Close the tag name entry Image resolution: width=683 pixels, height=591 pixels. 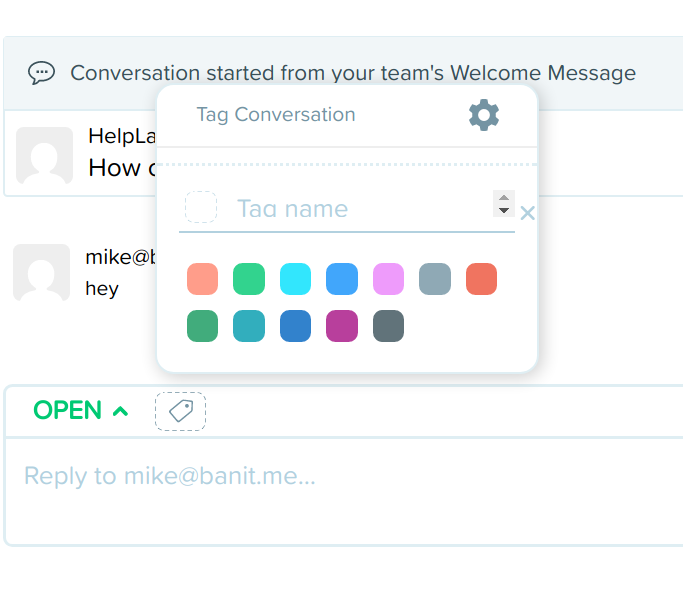(x=527, y=213)
